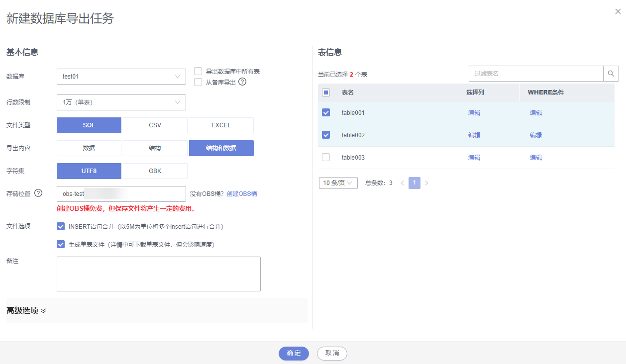Close the export task dialog with X

point(618,11)
